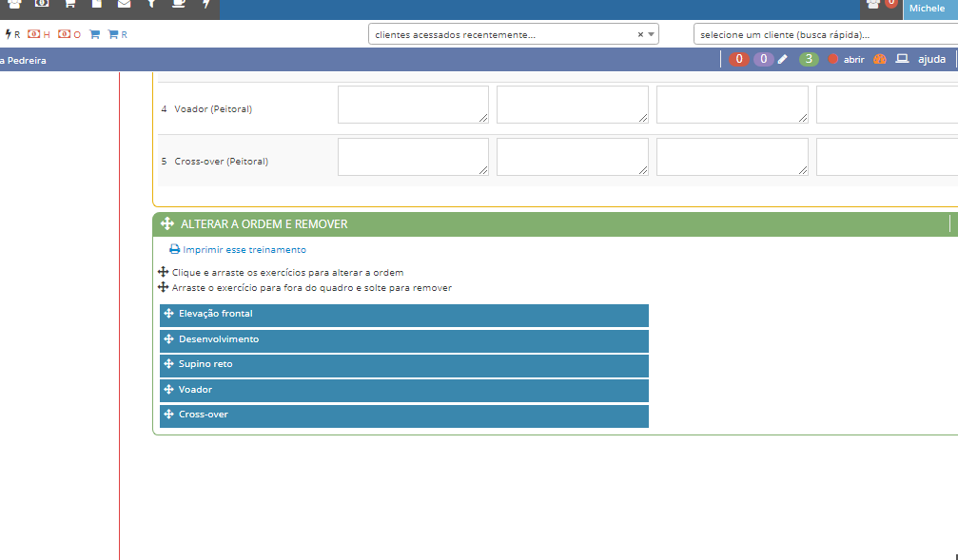The width and height of the screenshot is (958, 560).
Task: Clear the recent clients selection with the x
Action: (640, 34)
